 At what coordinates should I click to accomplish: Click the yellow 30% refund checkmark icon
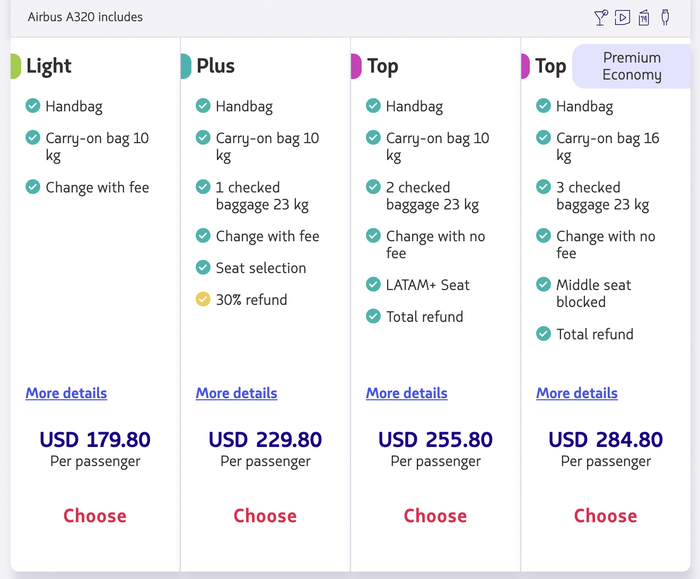click(203, 299)
